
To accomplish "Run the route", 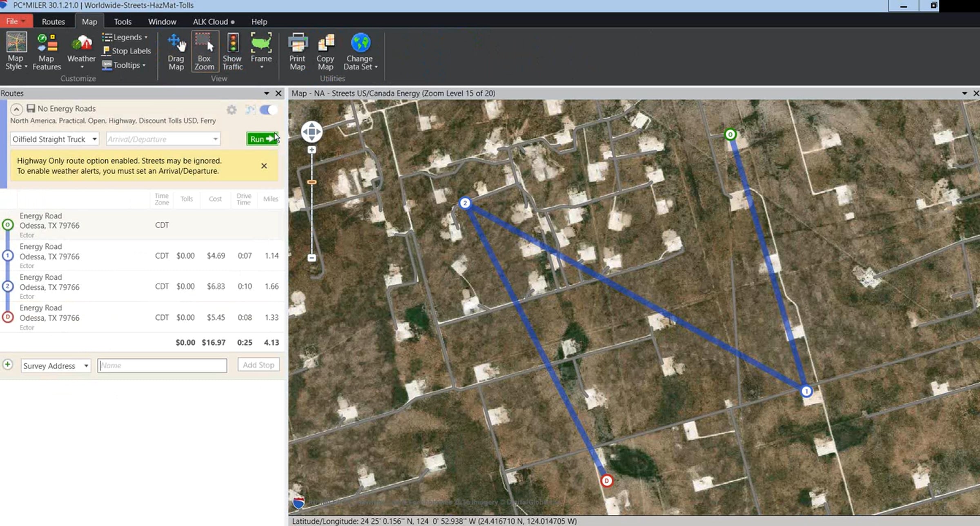I will coord(262,139).
